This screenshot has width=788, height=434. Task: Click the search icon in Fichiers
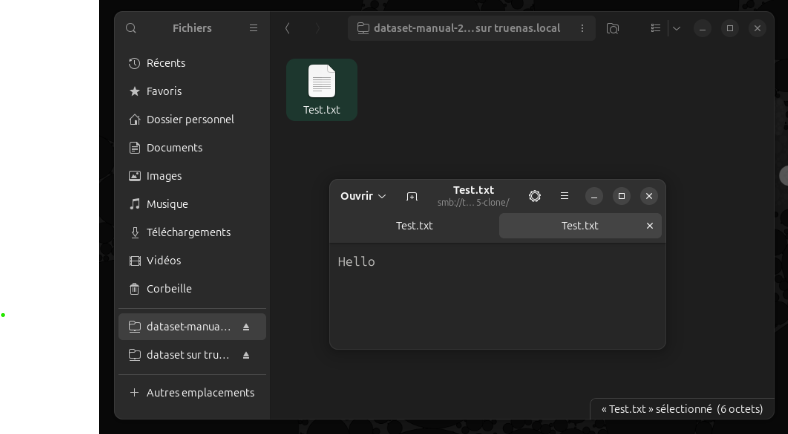[x=131, y=28]
